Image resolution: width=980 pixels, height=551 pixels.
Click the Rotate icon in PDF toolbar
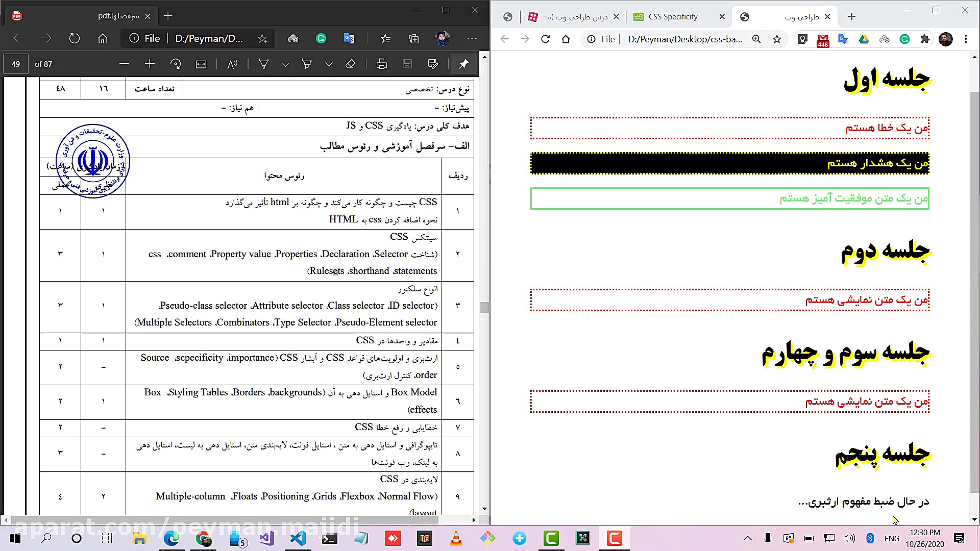coord(176,64)
